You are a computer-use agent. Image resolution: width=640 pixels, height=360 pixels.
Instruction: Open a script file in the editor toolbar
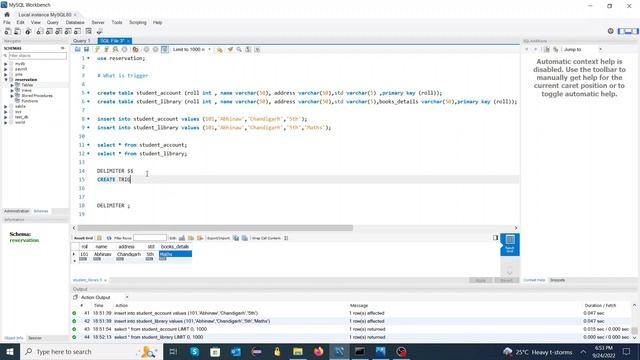coord(78,49)
